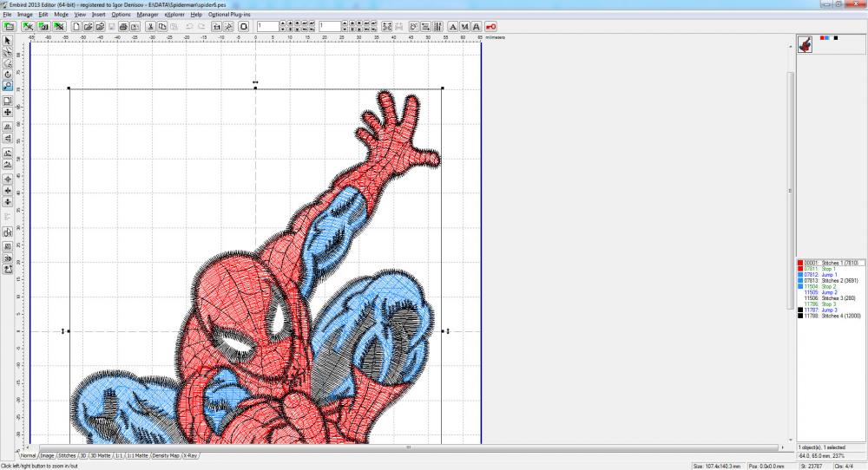This screenshot has height=470, width=868.
Task: Select 'Stitches 4 (12000)' row
Action: tap(831, 316)
